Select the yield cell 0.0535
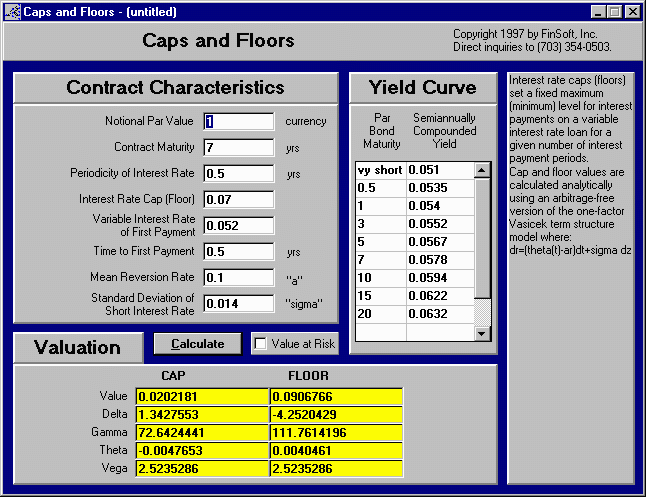 coord(440,188)
